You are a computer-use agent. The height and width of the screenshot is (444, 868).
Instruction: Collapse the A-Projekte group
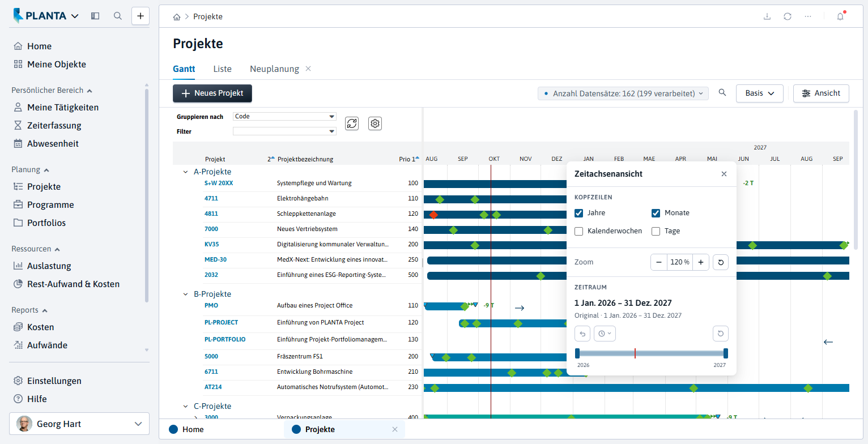[185, 172]
